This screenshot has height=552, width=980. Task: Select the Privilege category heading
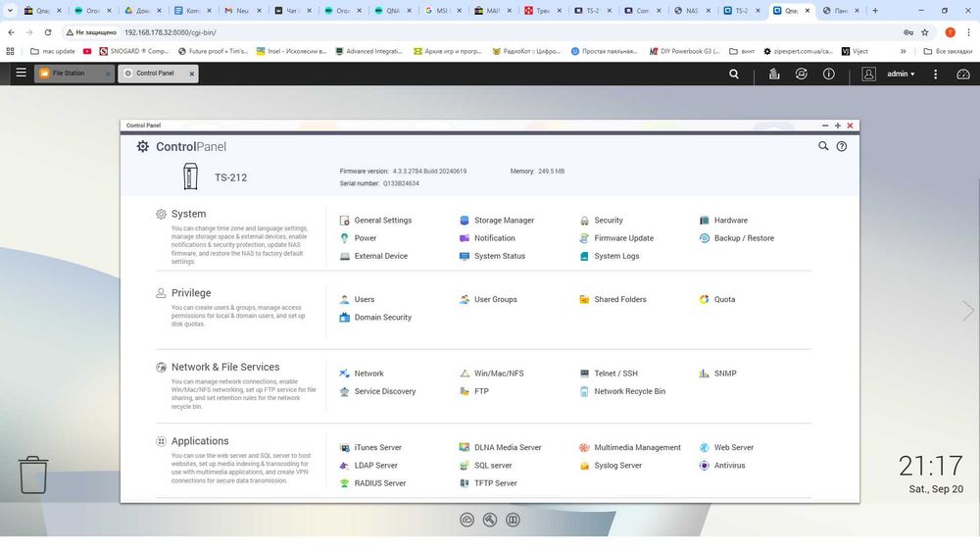coord(191,293)
